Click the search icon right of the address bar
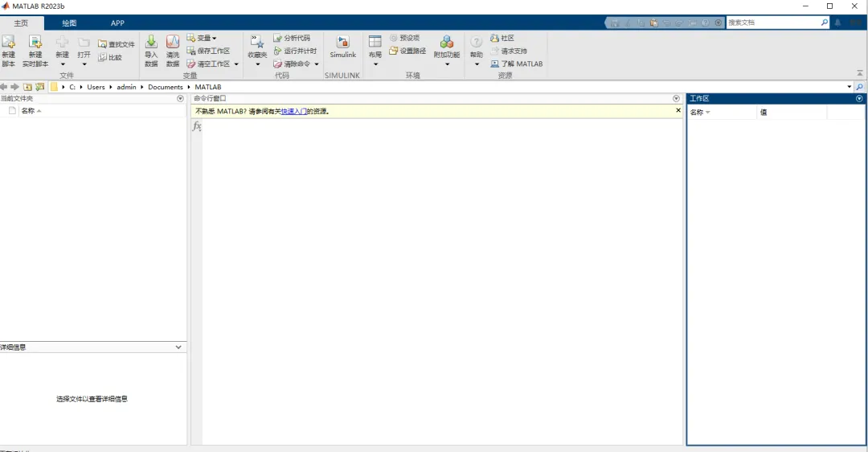868x452 pixels. (860, 87)
